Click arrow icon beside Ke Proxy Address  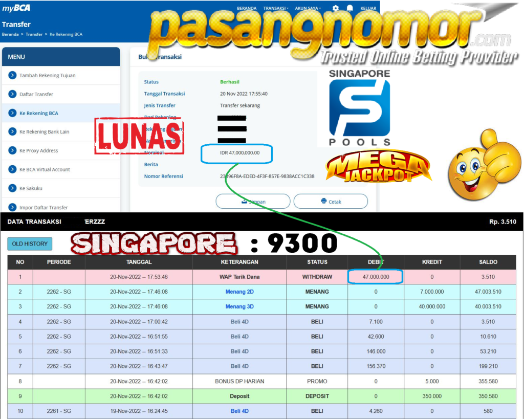click(12, 150)
